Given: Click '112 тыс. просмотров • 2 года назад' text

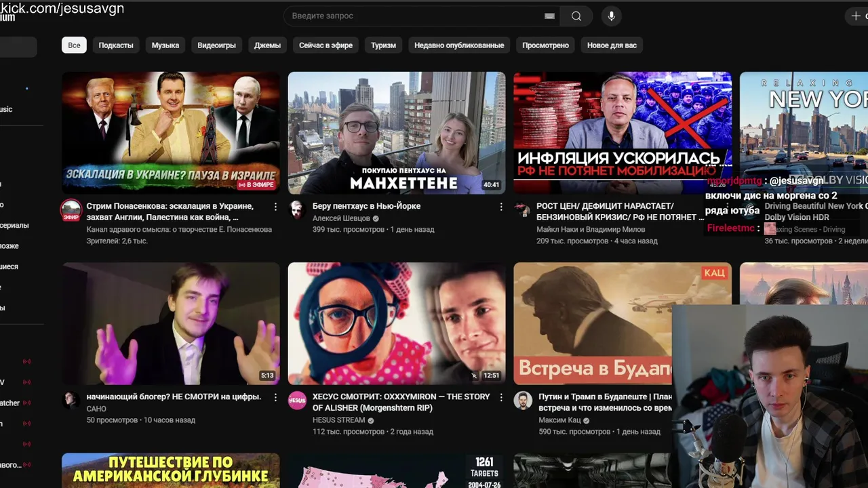Looking at the screenshot, I should [373, 432].
